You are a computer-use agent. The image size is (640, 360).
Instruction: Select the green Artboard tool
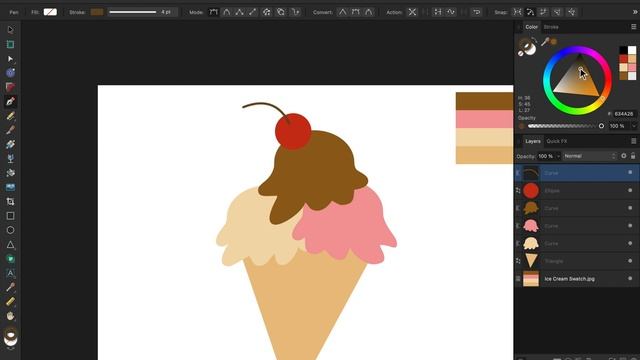pyautogui.click(x=10, y=44)
